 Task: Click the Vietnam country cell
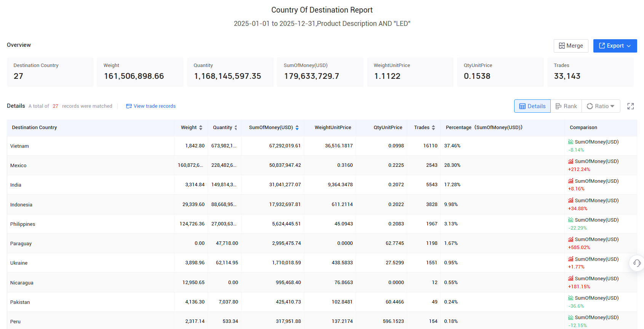point(91,146)
